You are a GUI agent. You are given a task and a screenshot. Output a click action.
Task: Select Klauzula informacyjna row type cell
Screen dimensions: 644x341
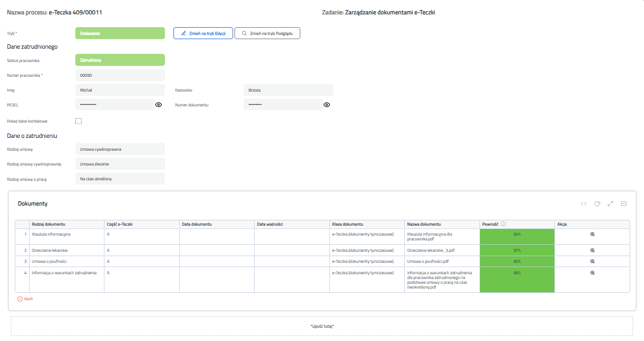[67, 237]
